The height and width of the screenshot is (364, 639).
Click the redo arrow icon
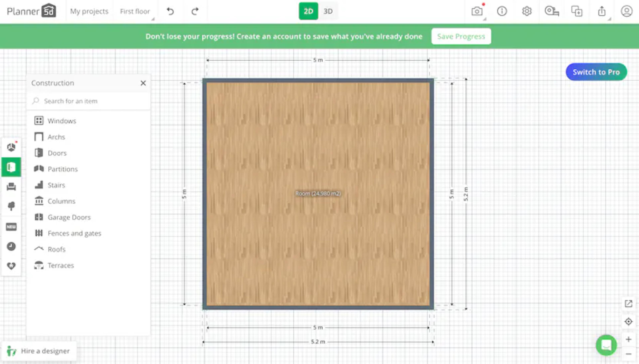pyautogui.click(x=195, y=11)
